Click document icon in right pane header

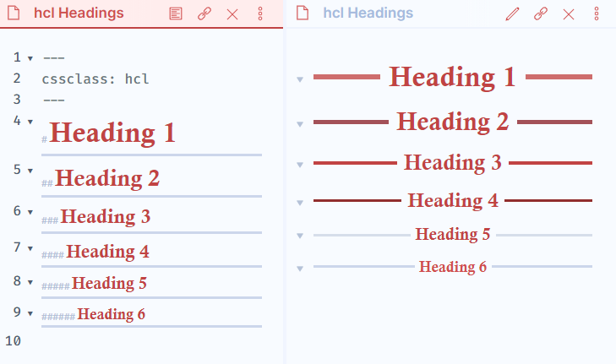pyautogui.click(x=304, y=14)
